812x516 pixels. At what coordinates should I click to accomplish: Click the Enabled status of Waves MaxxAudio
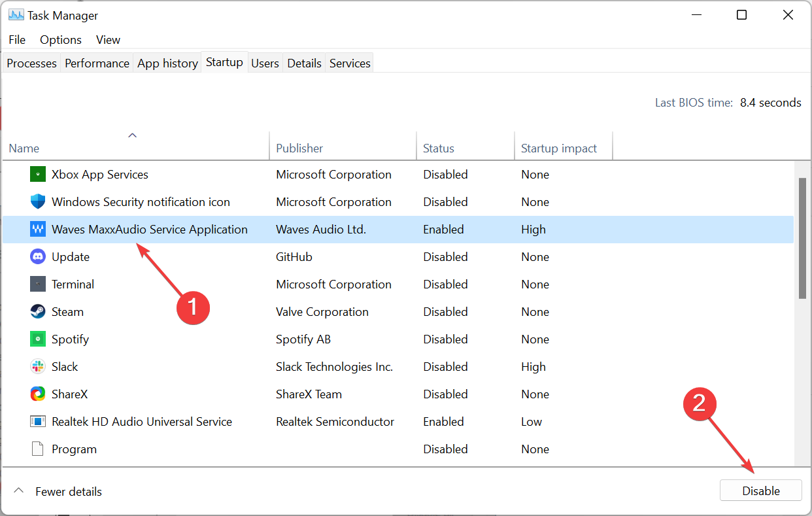point(443,230)
